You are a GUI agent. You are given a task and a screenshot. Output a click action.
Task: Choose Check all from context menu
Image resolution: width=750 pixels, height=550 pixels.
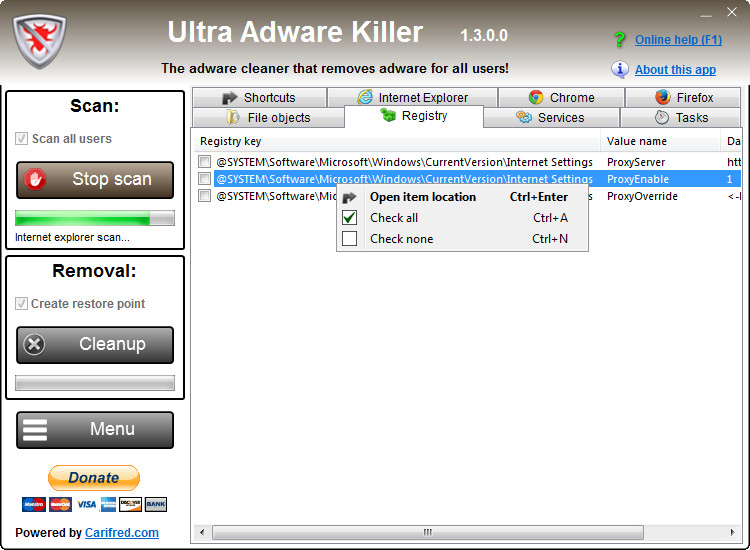pyautogui.click(x=462, y=218)
